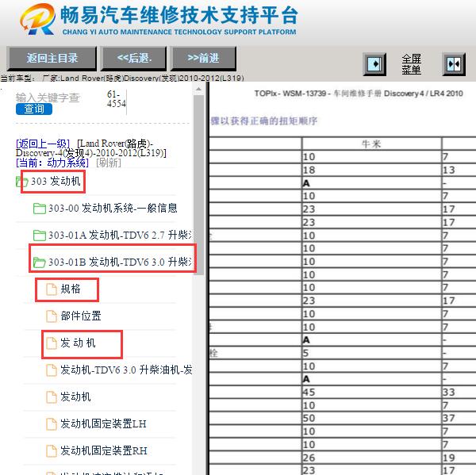Open 全屏菜单 full screen menu
Image resolution: width=476 pixels, height=475 pixels.
tap(411, 64)
